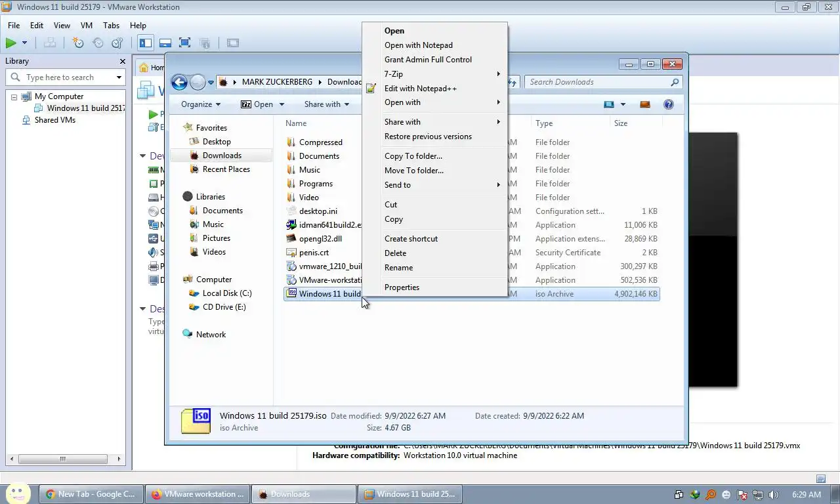Image resolution: width=840 pixels, height=504 pixels.
Task: Select Recent Places under Favorites
Action: click(x=226, y=169)
